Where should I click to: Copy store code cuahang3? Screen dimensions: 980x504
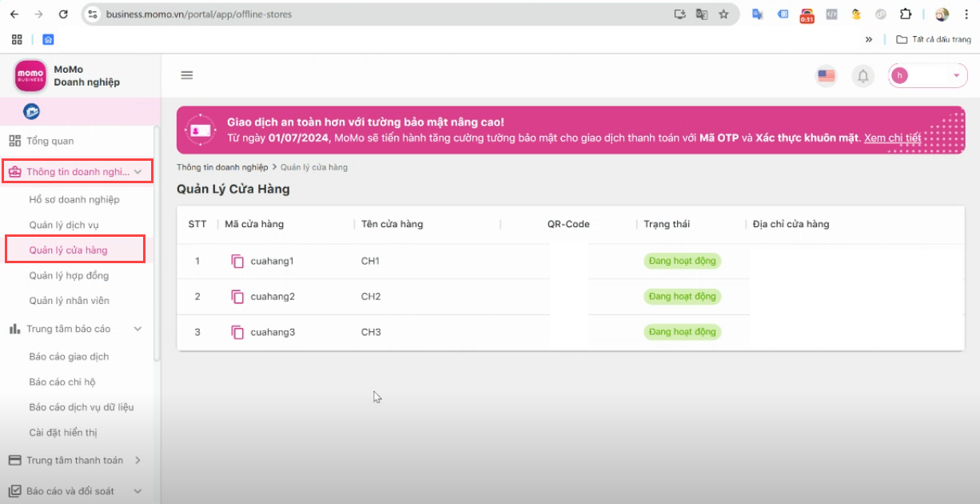click(x=237, y=332)
